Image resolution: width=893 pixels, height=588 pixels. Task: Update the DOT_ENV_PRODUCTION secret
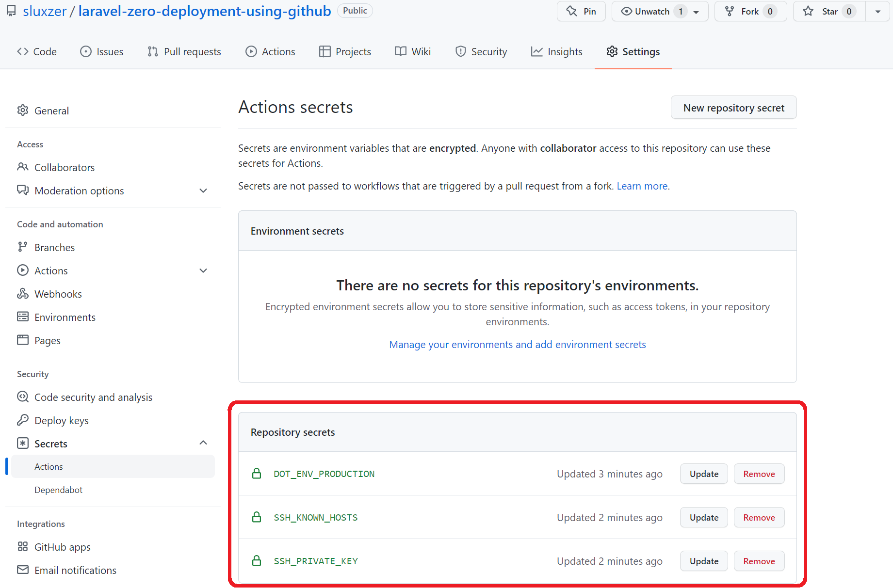(704, 474)
